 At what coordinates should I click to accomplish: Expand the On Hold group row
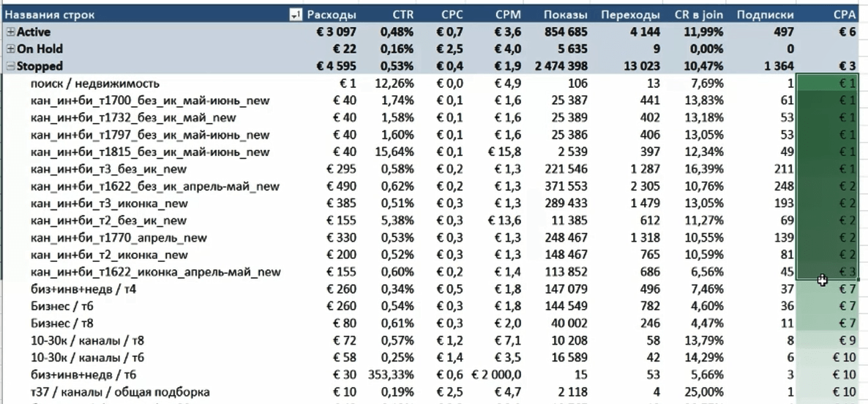coord(10,49)
